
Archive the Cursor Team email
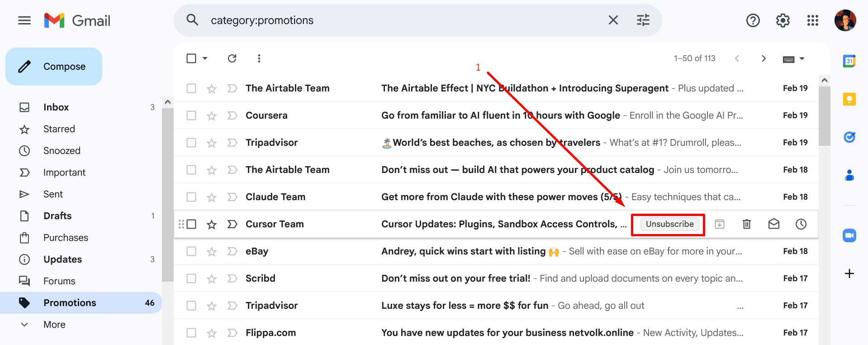click(x=719, y=224)
